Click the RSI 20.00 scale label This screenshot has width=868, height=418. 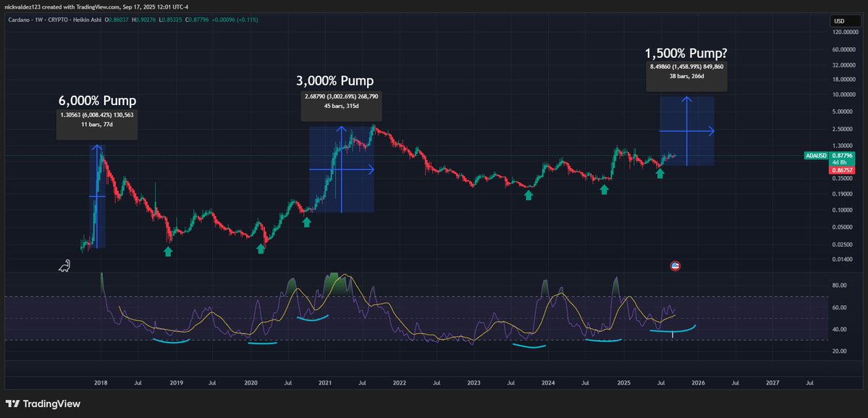coord(840,351)
